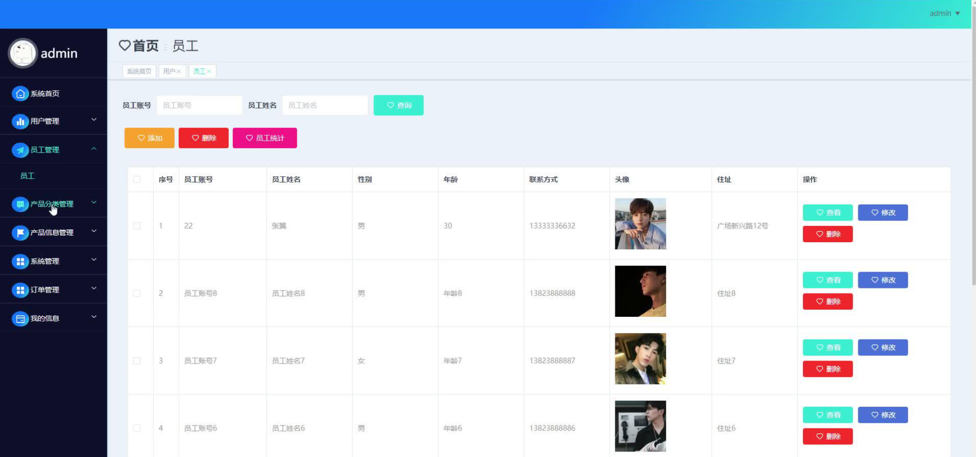Viewport: 980px width, 457px height.
Task: Click 查看 for employee 张翼
Action: click(x=828, y=213)
